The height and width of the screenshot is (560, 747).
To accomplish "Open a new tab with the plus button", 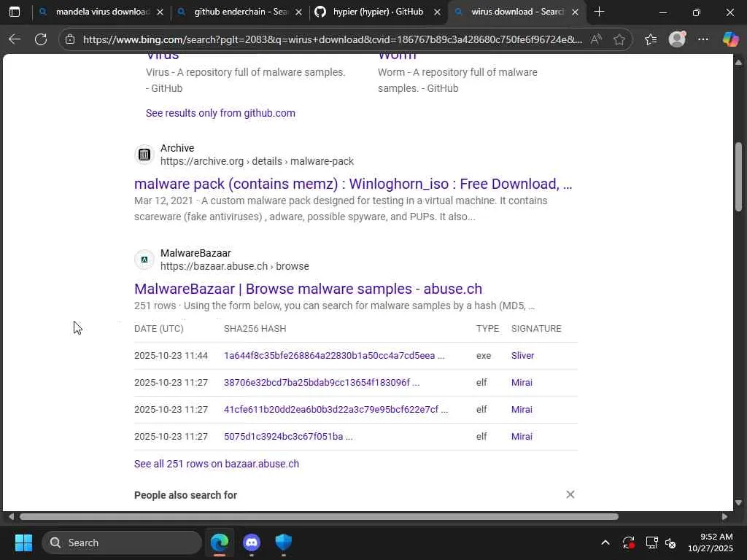I will (x=600, y=12).
